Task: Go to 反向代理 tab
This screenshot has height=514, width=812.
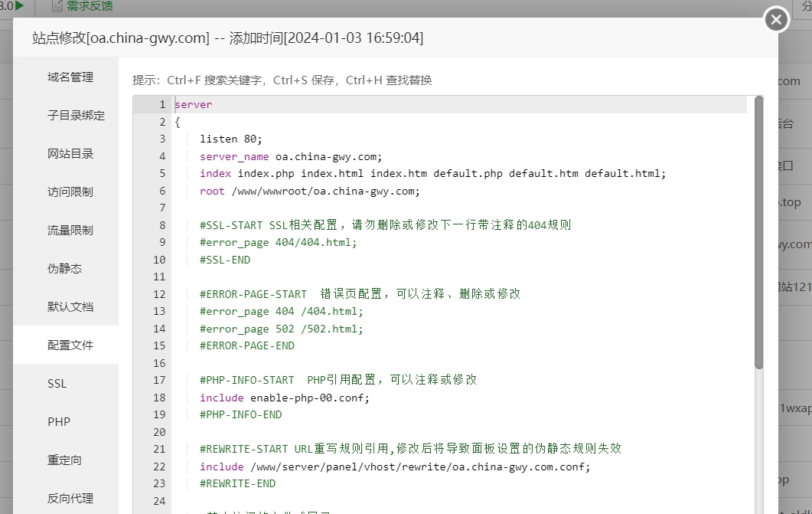Action: (x=70, y=499)
